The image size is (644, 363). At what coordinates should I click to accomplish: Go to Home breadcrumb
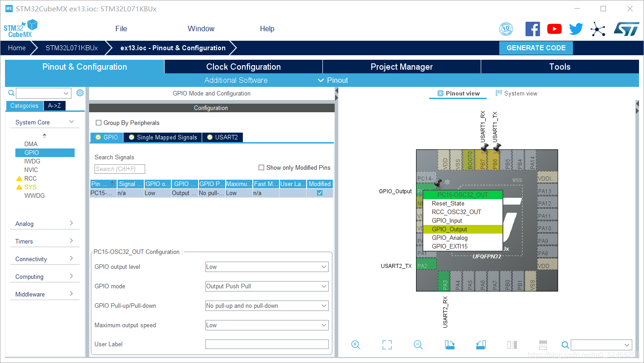tap(17, 48)
